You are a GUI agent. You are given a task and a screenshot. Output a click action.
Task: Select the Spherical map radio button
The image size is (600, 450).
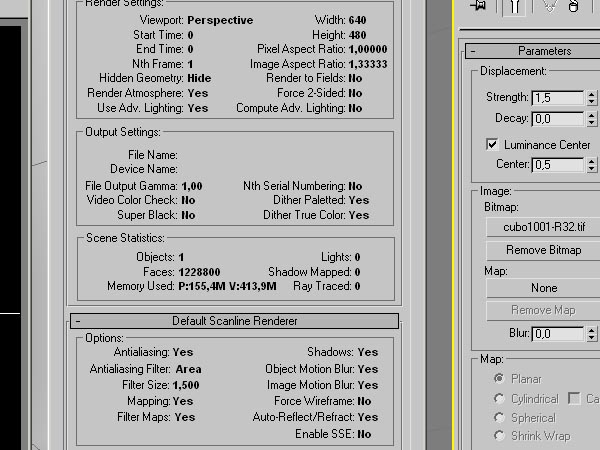(499, 417)
